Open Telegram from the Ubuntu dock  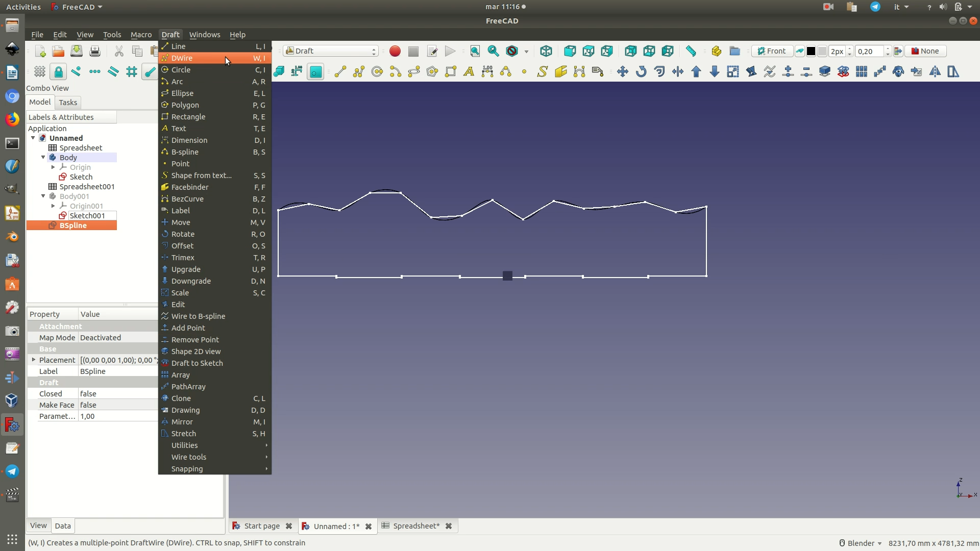point(12,471)
